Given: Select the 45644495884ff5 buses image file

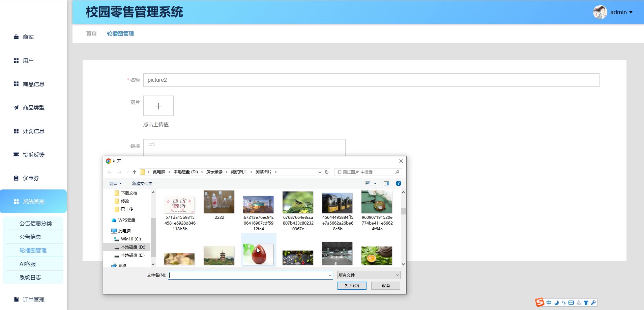Looking at the screenshot, I should pyautogui.click(x=338, y=211).
